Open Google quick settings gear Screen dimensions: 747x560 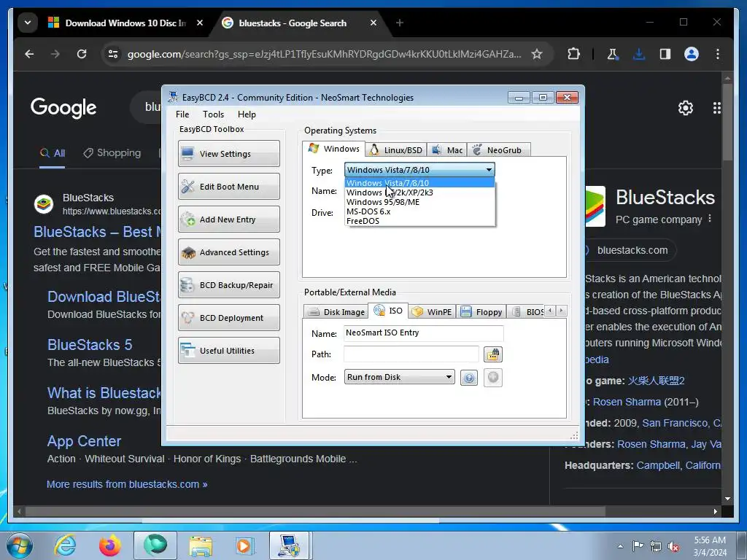coord(686,108)
